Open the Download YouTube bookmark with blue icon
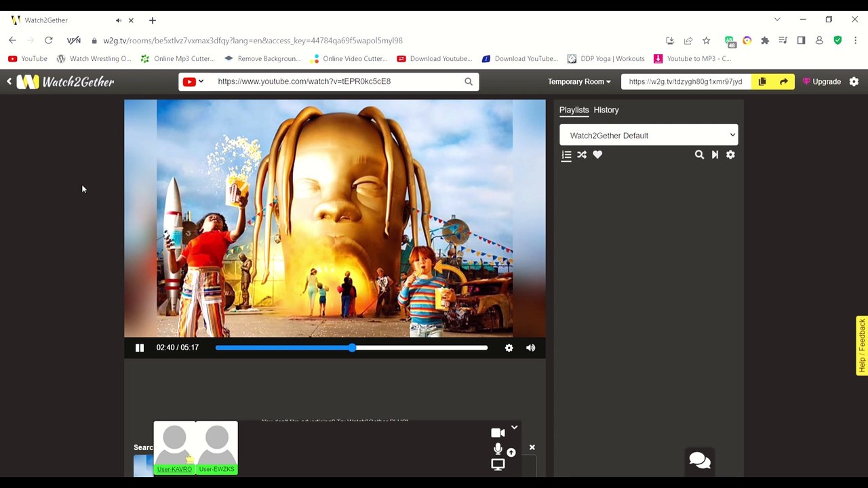 click(520, 59)
